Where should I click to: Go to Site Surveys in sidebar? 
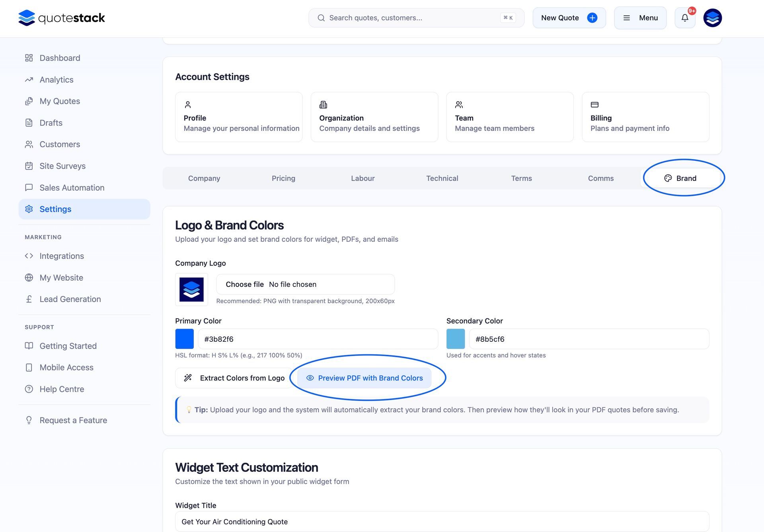click(62, 166)
